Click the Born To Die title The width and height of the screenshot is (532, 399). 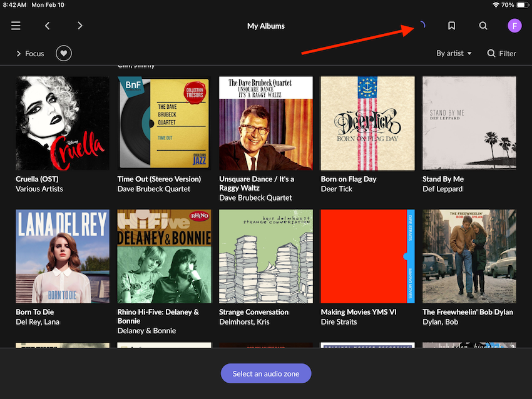pyautogui.click(x=35, y=312)
